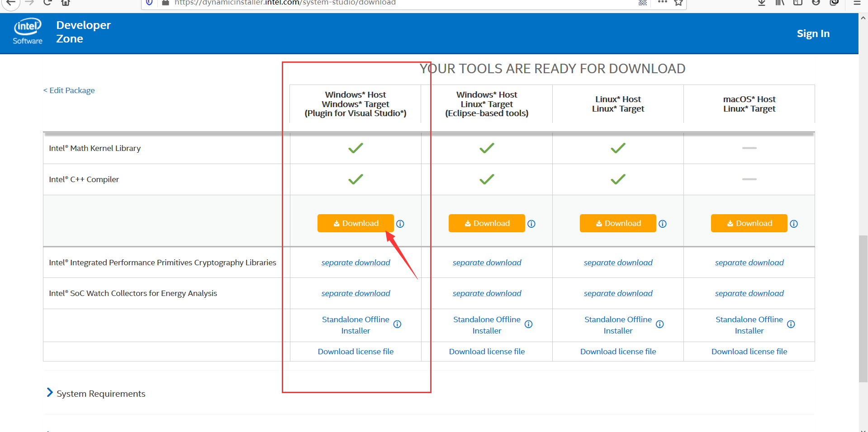Click 'Intel® Integrated Performance Primitives Cryptography Libraries' label

(x=162, y=263)
